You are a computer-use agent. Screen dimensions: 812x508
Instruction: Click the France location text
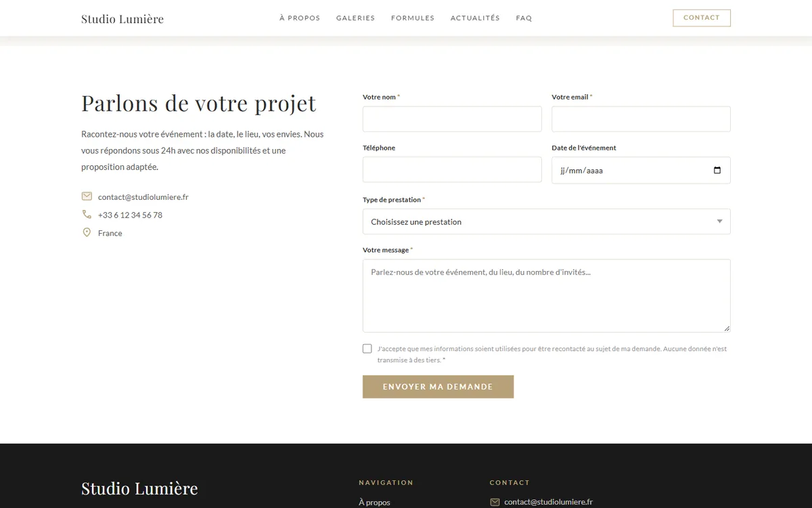coord(110,233)
